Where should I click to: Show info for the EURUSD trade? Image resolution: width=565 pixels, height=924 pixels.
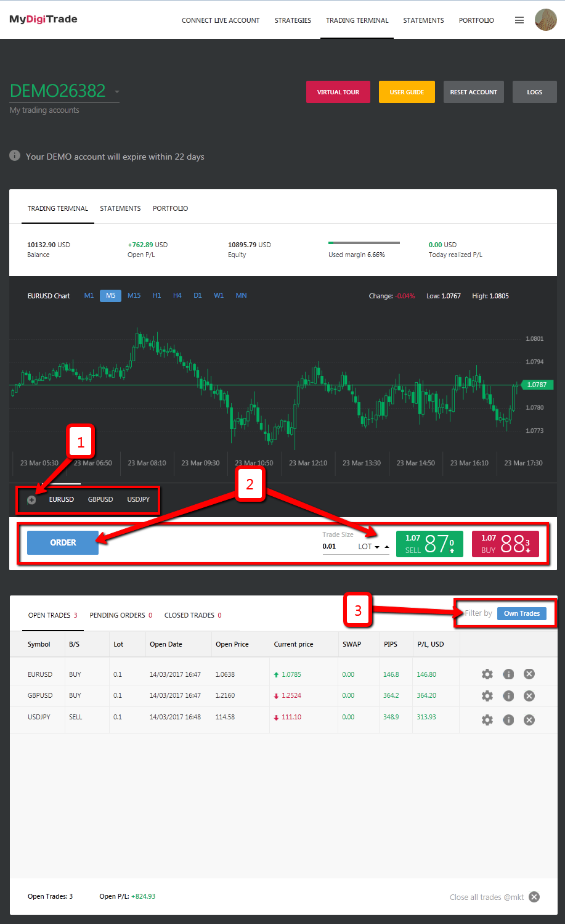click(508, 674)
